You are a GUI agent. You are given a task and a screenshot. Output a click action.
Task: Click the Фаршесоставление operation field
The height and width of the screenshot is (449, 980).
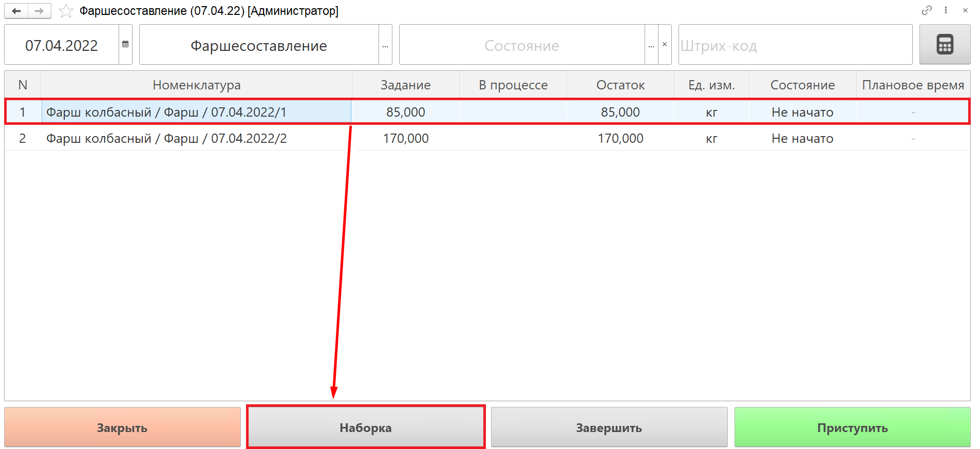(259, 45)
